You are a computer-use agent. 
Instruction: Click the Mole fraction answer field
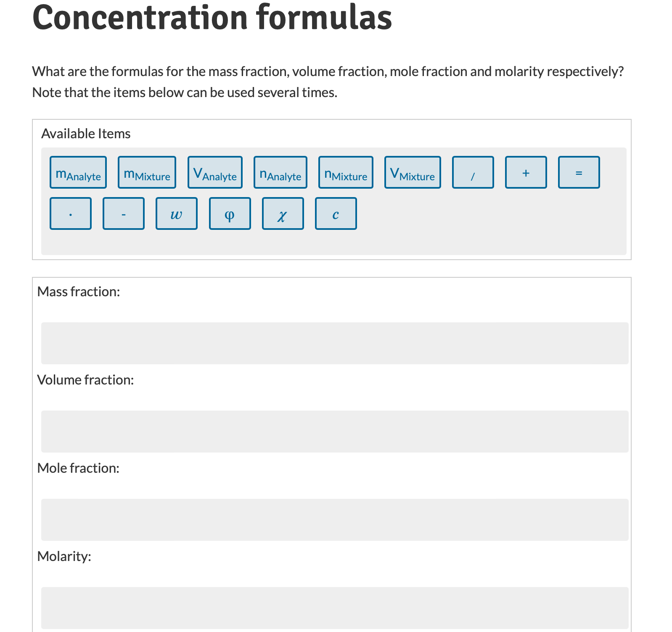point(334,520)
